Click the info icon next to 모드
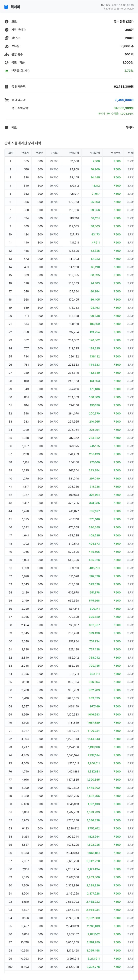This screenshot has height=980, width=138. click(x=7, y=22)
